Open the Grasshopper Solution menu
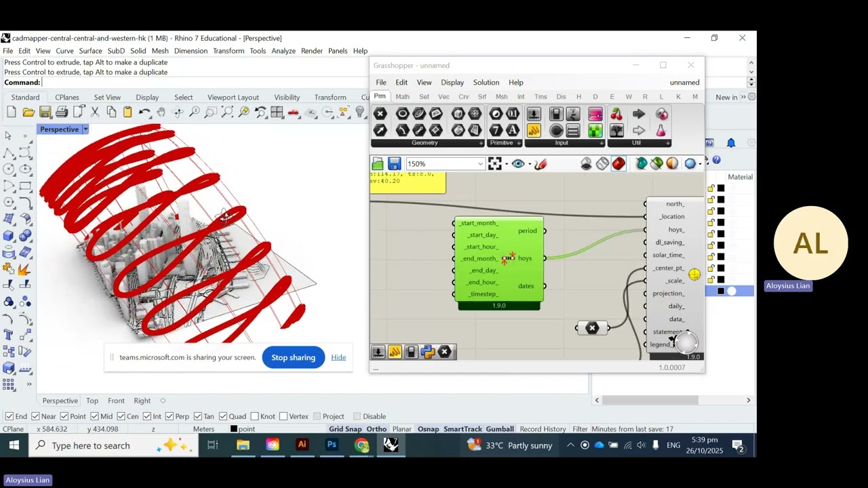 (486, 82)
